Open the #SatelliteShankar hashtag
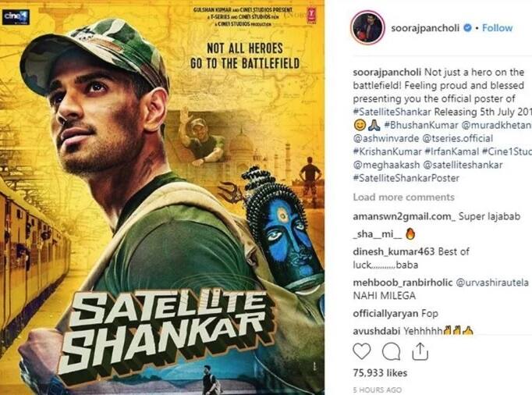 tap(392, 112)
